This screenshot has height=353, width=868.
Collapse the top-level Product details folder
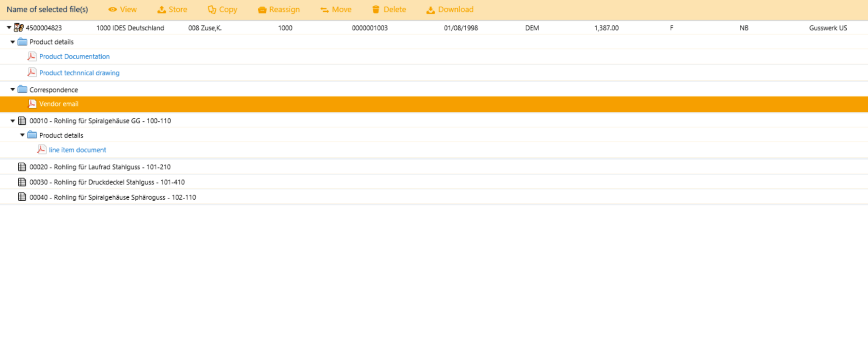point(13,42)
